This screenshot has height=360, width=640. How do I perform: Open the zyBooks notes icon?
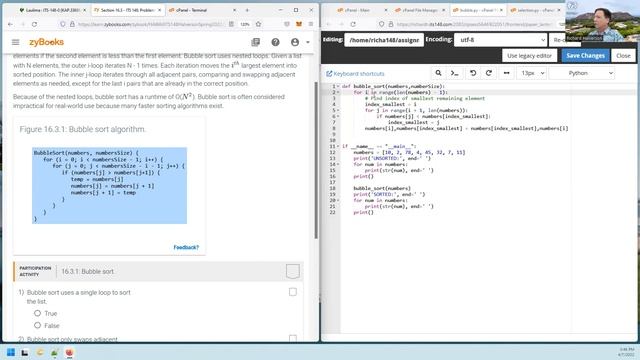(x=256, y=42)
